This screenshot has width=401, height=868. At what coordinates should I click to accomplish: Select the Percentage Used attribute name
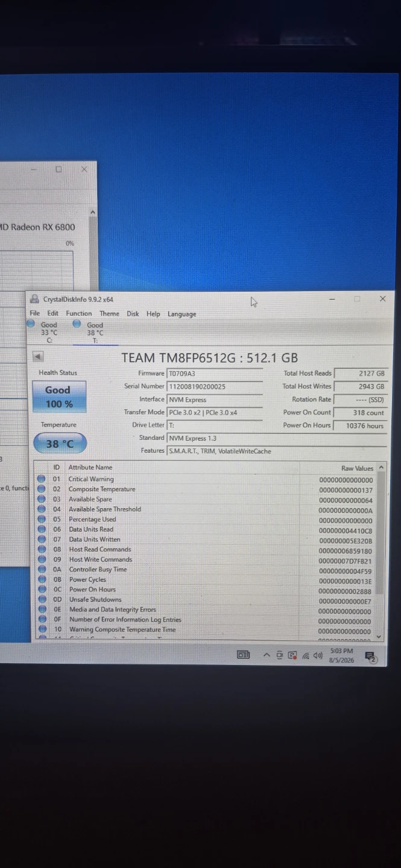[92, 519]
